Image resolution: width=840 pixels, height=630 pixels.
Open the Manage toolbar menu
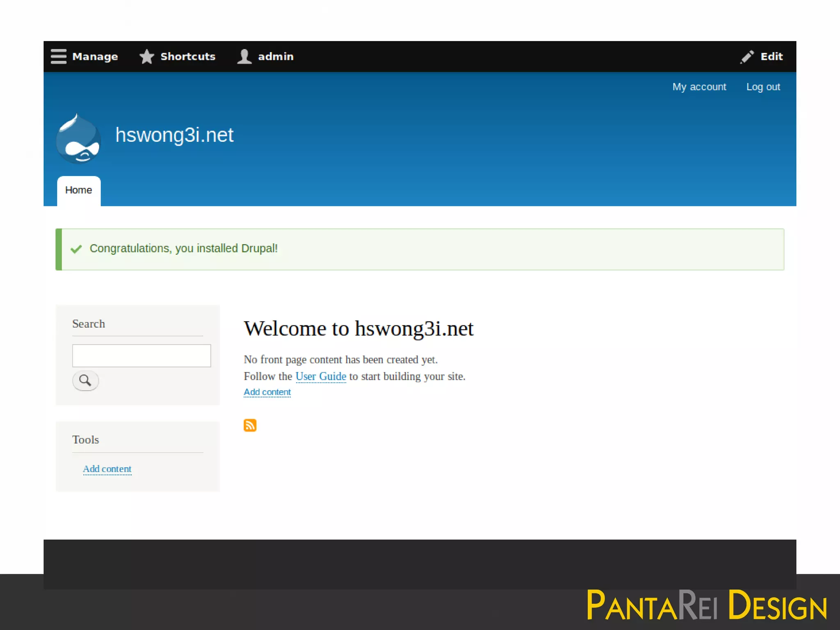click(x=95, y=57)
